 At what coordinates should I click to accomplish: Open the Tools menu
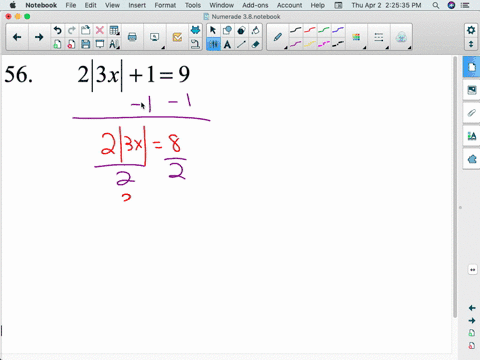pyautogui.click(x=193, y=5)
